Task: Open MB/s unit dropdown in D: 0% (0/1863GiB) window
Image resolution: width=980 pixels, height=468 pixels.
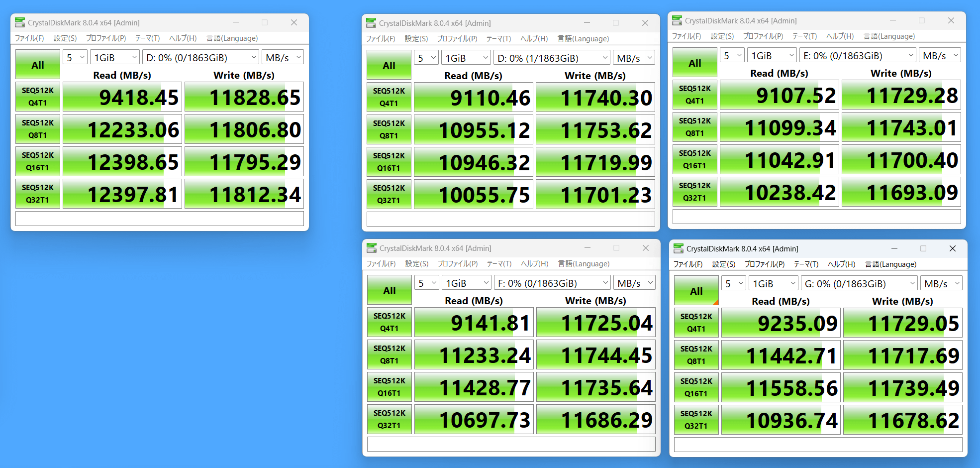Action: click(x=283, y=57)
